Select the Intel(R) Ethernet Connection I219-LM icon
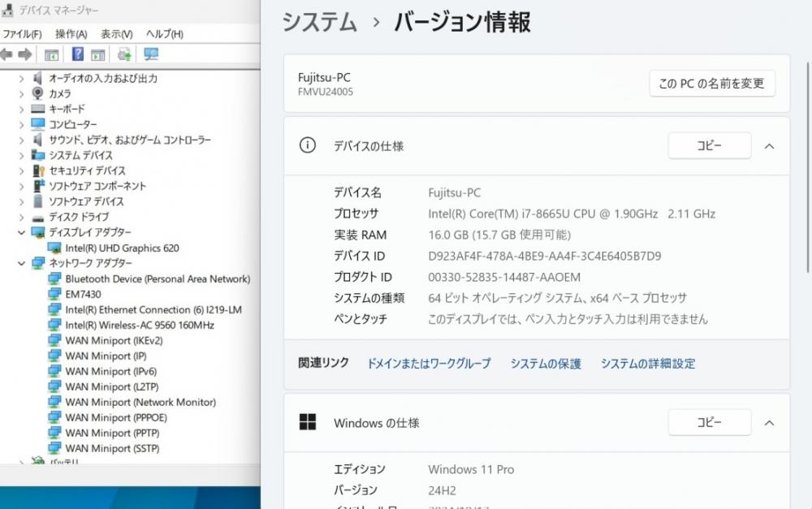 [54, 309]
